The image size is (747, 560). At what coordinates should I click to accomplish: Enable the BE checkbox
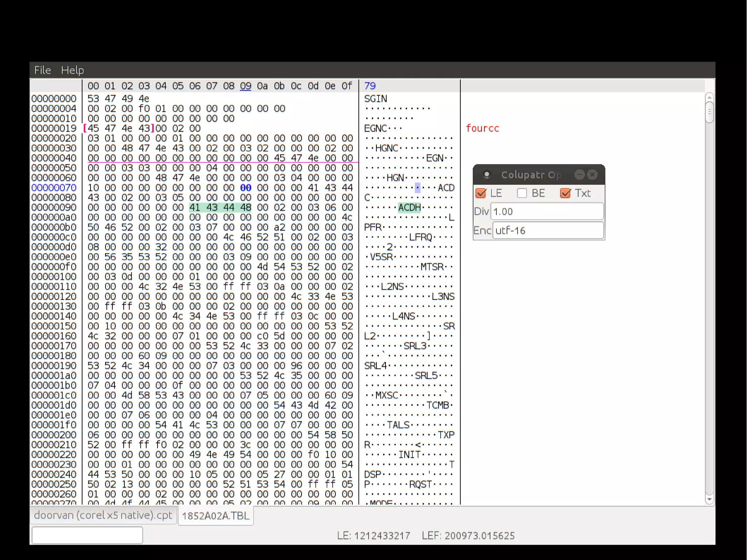click(522, 193)
